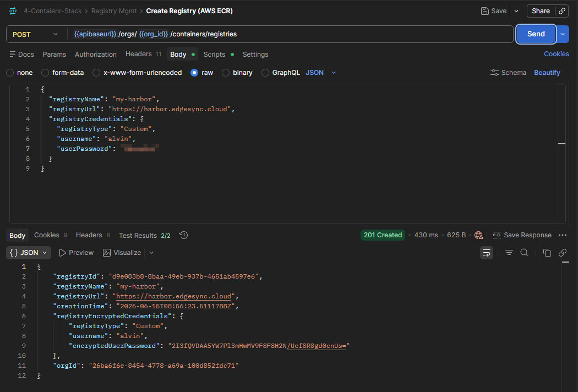View the Test Results tab

coord(144,235)
